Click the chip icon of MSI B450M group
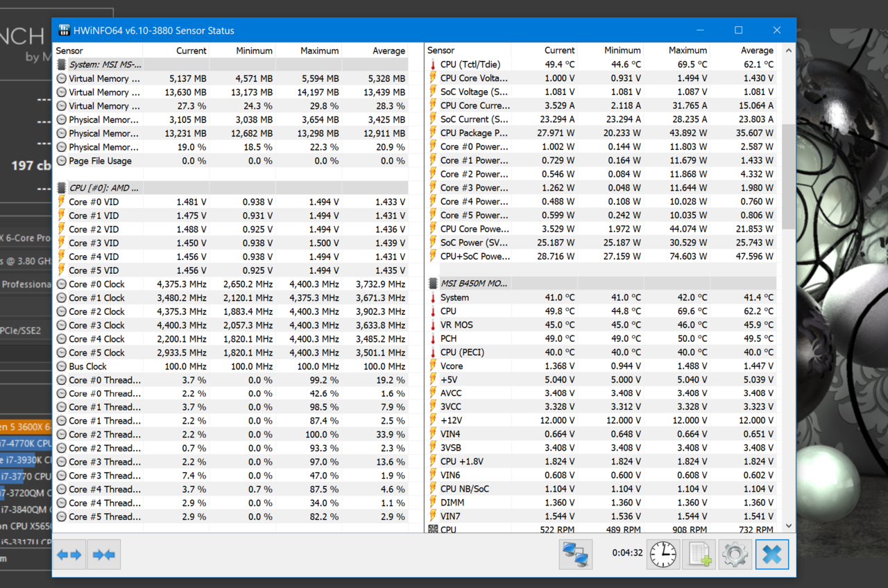This screenshot has height=588, width=888. (x=433, y=284)
